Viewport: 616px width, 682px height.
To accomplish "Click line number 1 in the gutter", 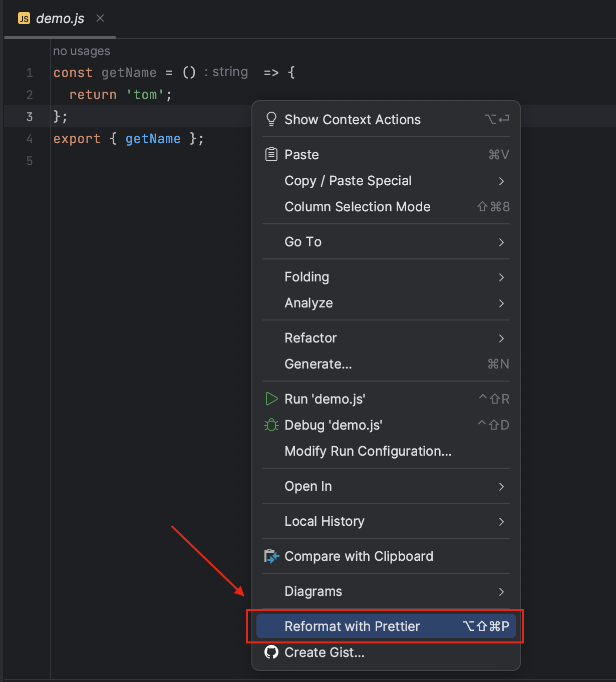I will (x=30, y=73).
